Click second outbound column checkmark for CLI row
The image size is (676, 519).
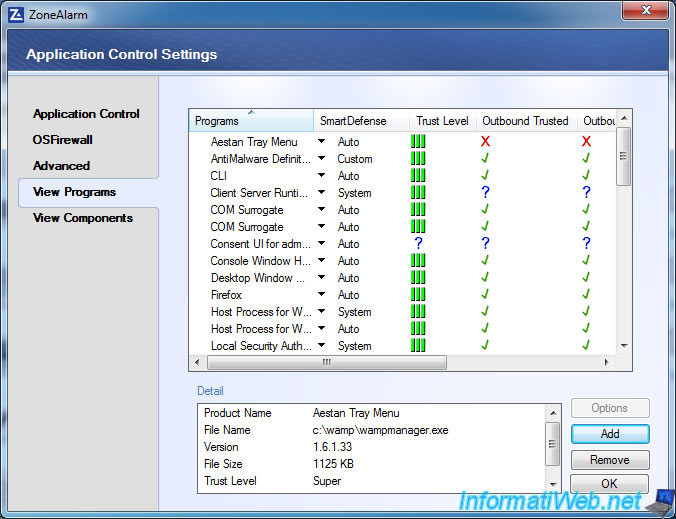click(586, 175)
